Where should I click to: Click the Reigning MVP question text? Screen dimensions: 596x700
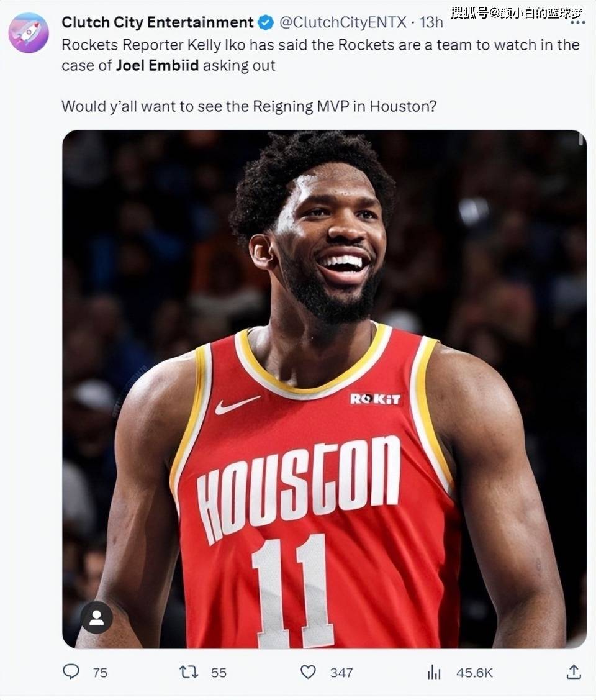[x=249, y=106]
